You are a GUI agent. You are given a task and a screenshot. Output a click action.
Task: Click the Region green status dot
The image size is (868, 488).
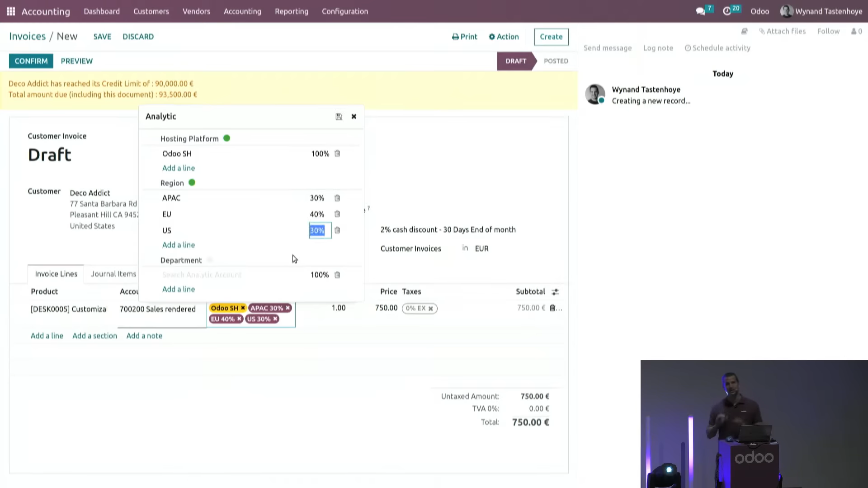click(192, 183)
